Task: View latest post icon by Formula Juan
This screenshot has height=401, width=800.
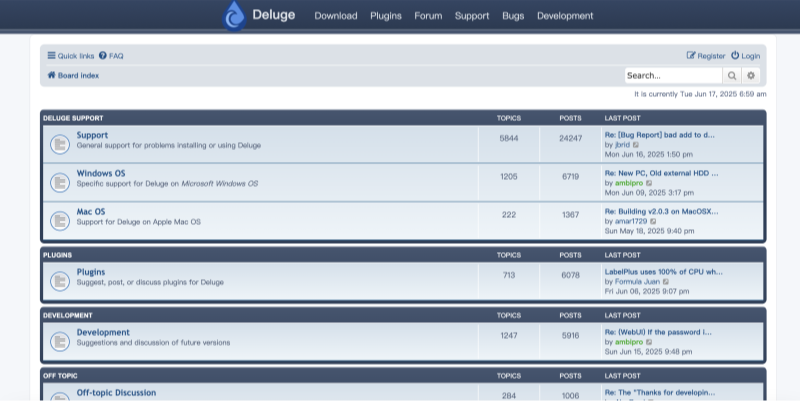Action: tap(666, 282)
